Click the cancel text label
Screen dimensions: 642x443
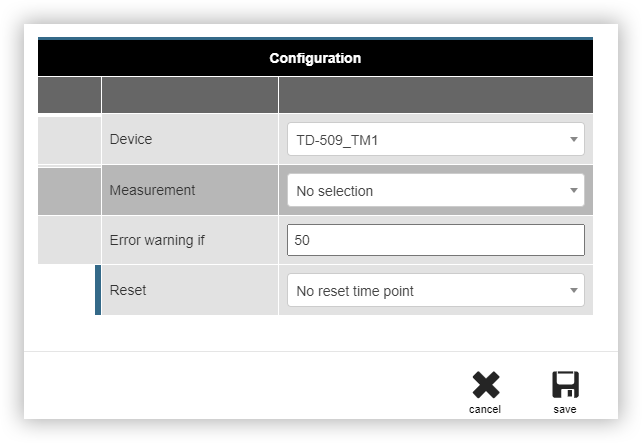pyautogui.click(x=485, y=409)
